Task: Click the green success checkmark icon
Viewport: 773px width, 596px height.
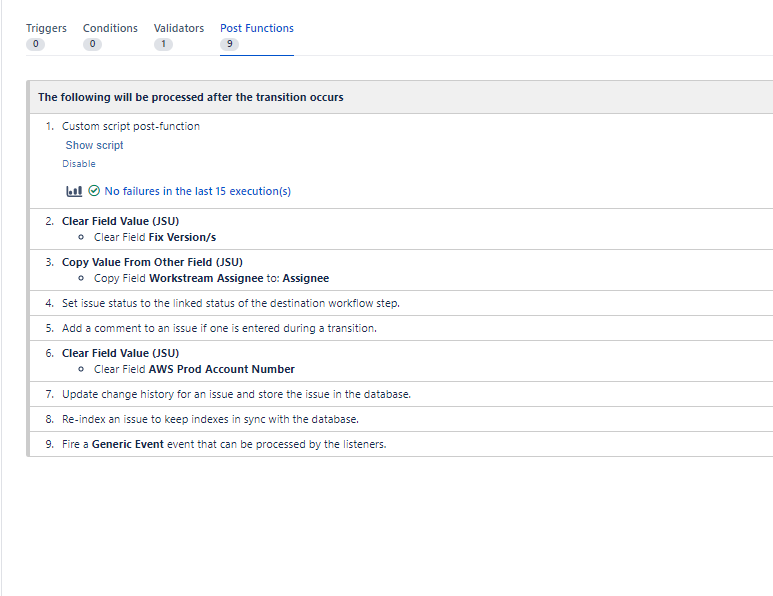Action: [x=94, y=191]
